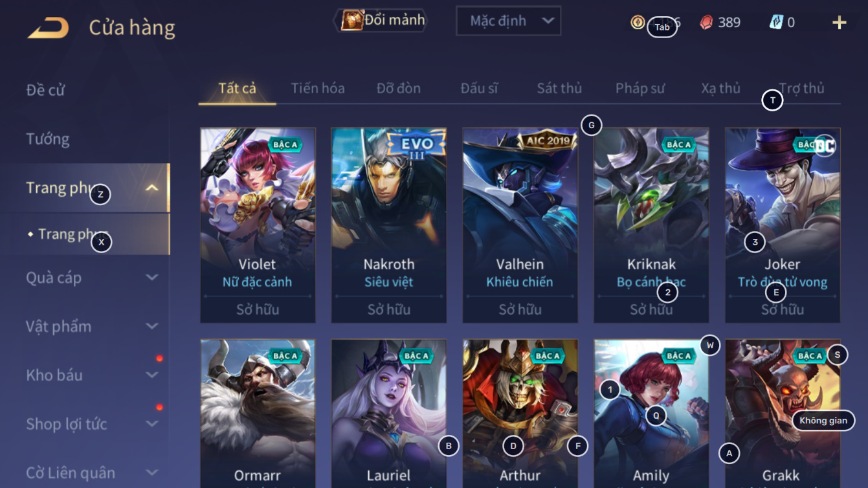Image resolution: width=868 pixels, height=488 pixels.
Task: Go to the Tướng sidebar menu
Action: coord(48,139)
